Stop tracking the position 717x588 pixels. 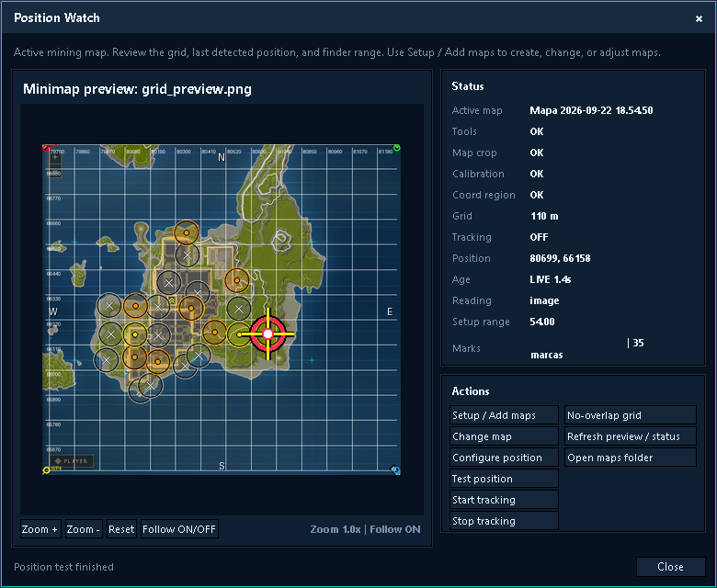pos(504,520)
